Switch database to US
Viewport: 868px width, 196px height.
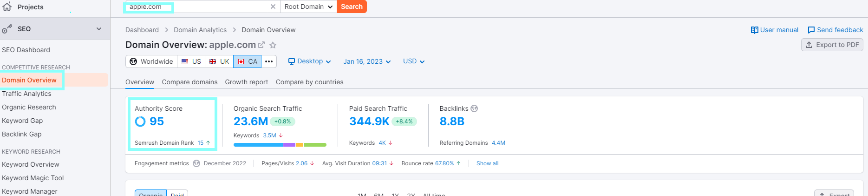191,61
